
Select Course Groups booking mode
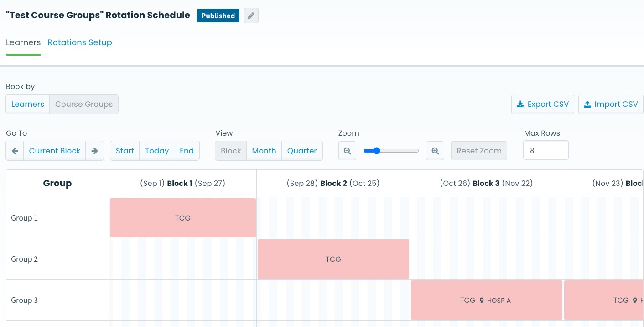point(84,104)
